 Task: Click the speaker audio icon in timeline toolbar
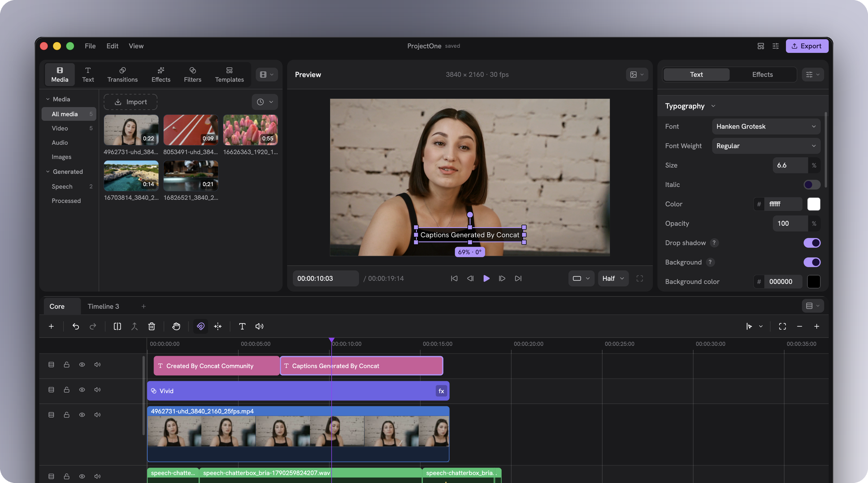coord(259,326)
